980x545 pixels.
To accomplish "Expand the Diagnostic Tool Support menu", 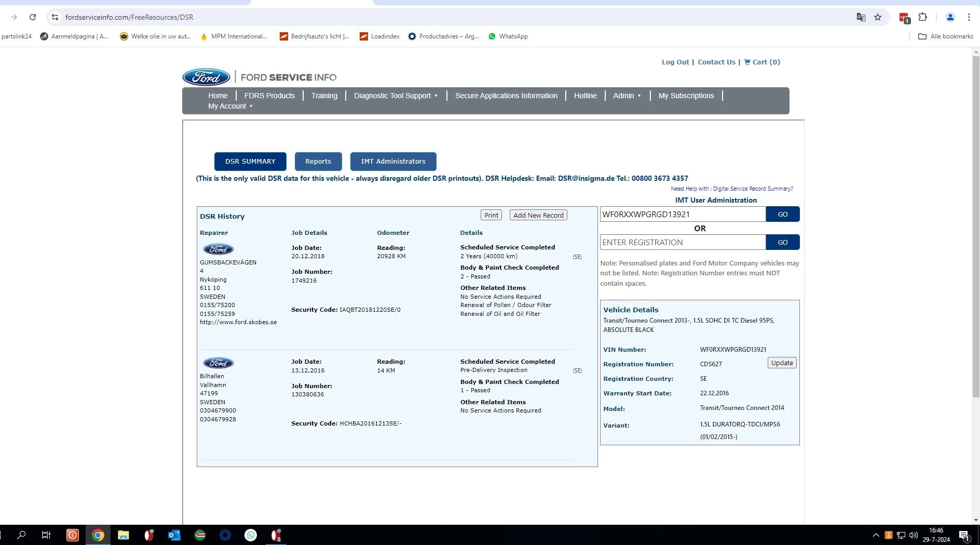I will 396,96.
